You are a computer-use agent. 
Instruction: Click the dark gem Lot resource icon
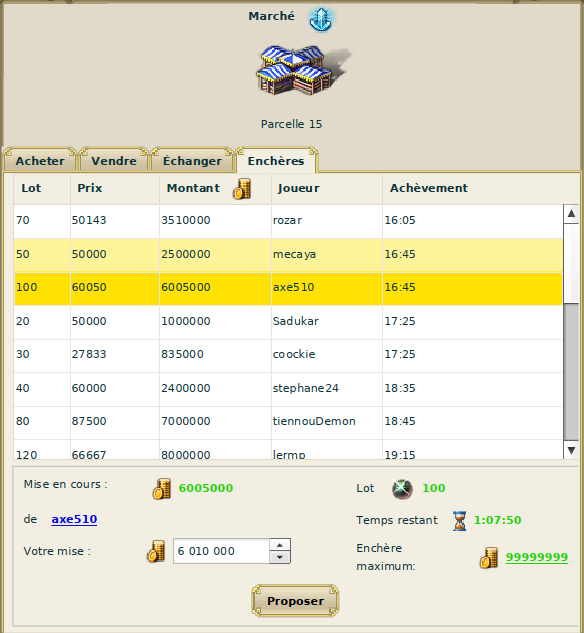(x=402, y=488)
